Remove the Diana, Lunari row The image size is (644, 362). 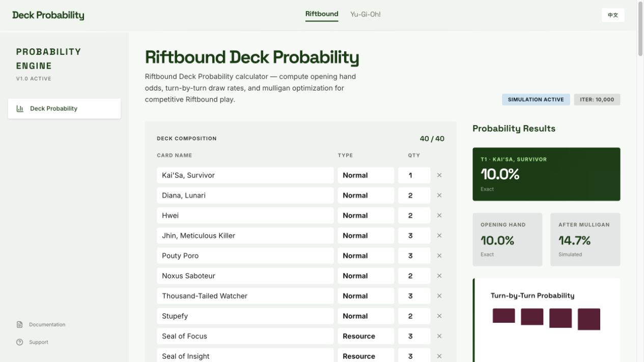(439, 195)
